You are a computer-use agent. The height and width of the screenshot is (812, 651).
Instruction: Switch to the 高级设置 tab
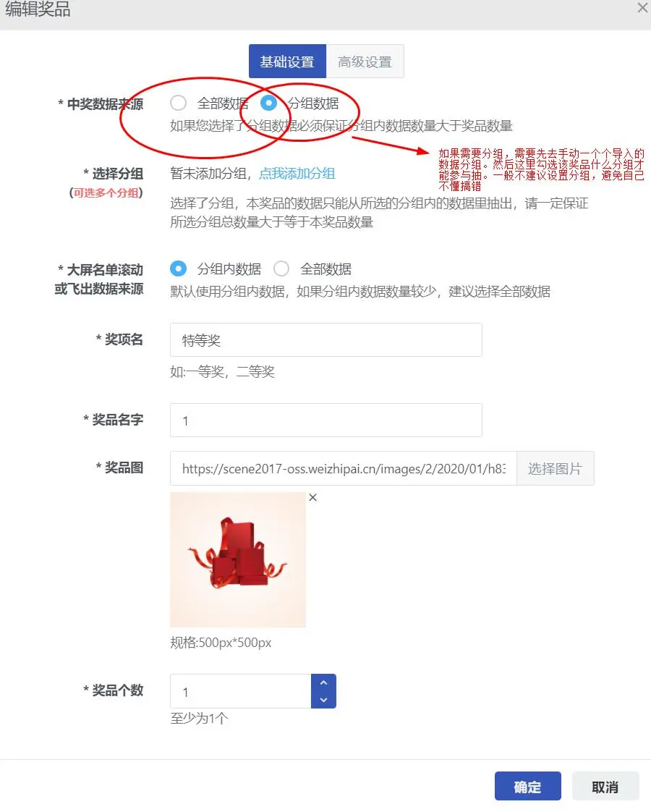[x=365, y=62]
